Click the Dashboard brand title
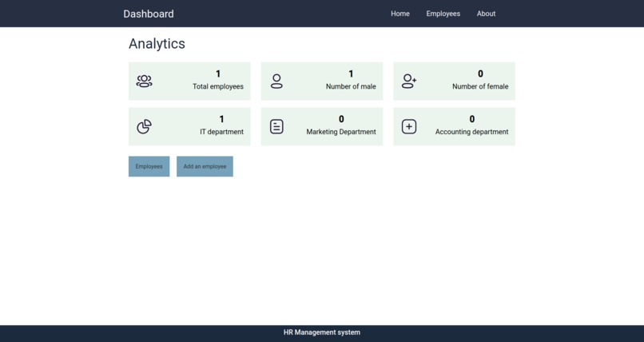The height and width of the screenshot is (342, 644). click(149, 14)
